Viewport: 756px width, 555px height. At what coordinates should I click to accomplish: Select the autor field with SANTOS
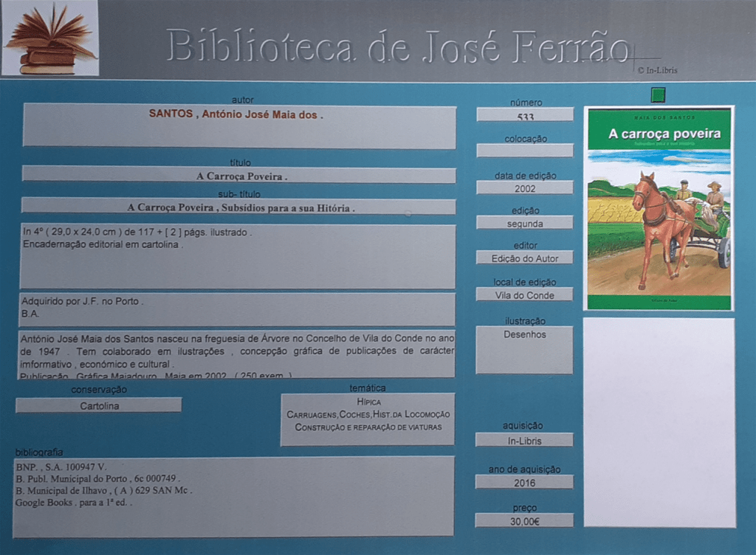pos(239,126)
